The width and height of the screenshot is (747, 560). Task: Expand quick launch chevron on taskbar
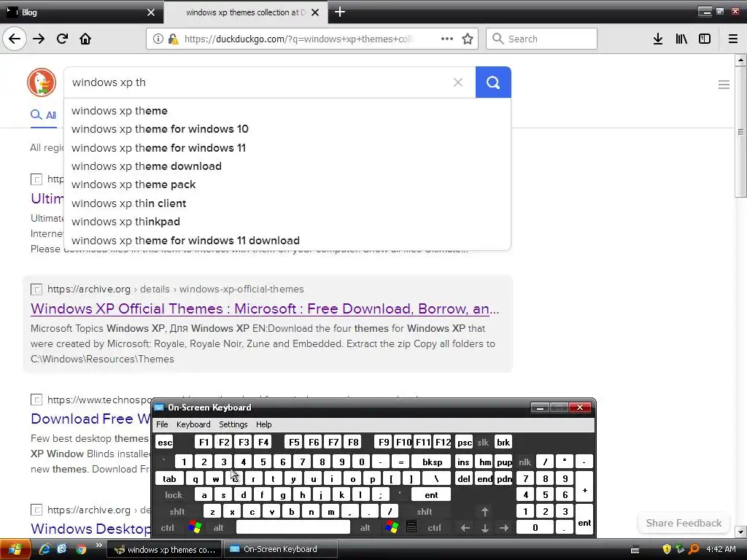pyautogui.click(x=99, y=545)
